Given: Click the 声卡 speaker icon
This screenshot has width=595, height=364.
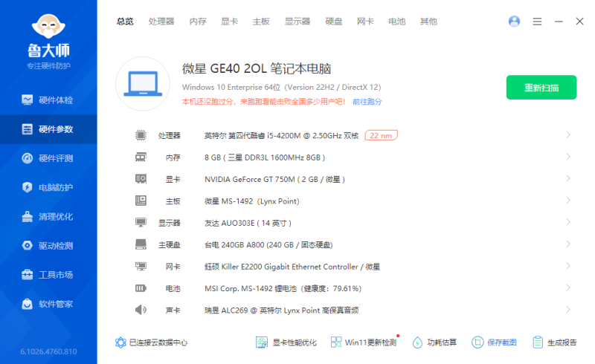Looking at the screenshot, I should [141, 310].
